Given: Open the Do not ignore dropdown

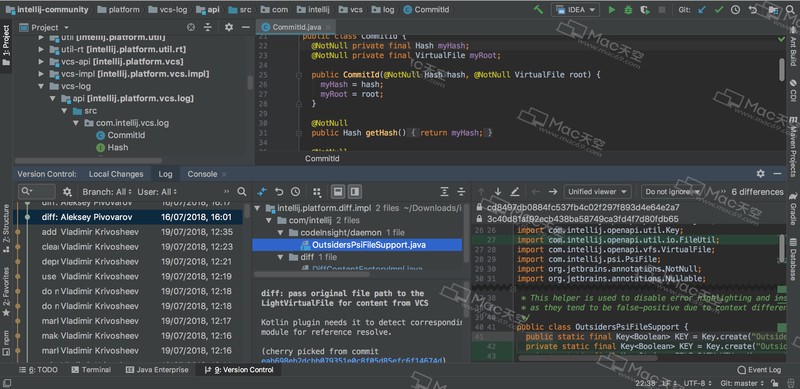Looking at the screenshot, I should coord(671,192).
